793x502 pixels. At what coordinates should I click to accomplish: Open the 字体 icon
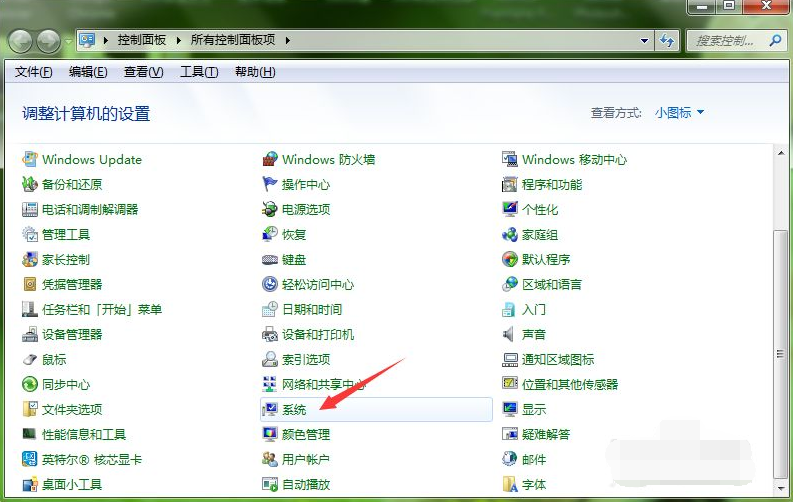tap(510, 484)
